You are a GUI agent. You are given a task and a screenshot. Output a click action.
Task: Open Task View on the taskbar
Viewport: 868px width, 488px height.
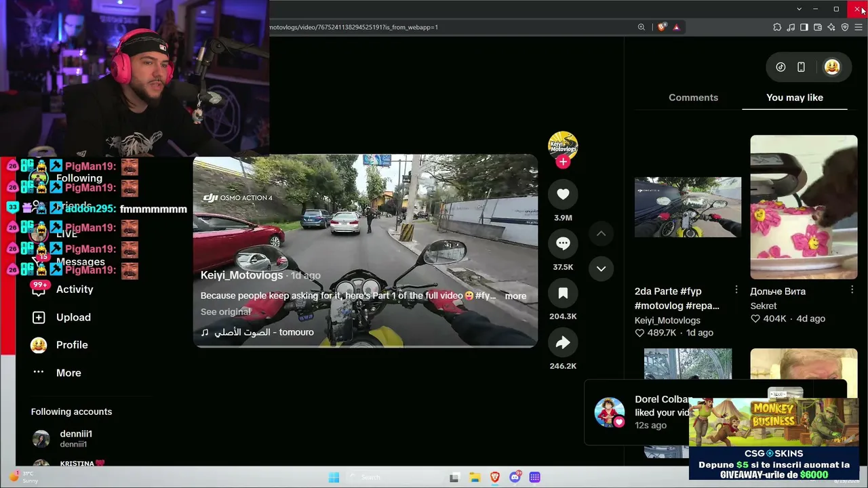pos(454,477)
